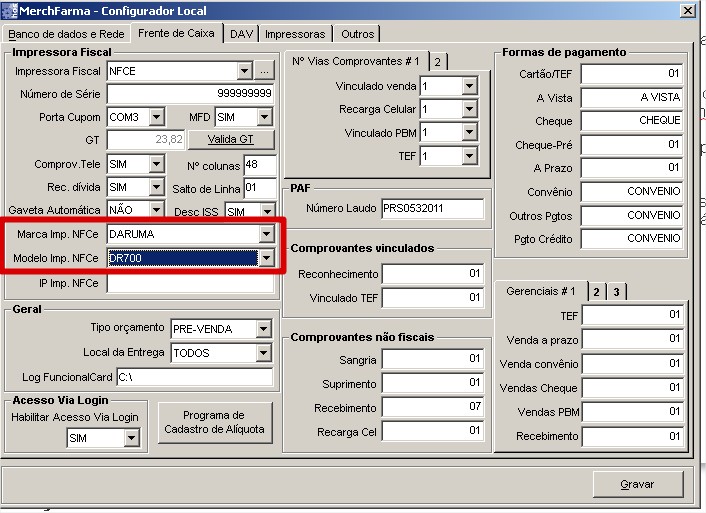This screenshot has width=706, height=513.
Task: Click the Valida GT button
Action: click(232, 140)
